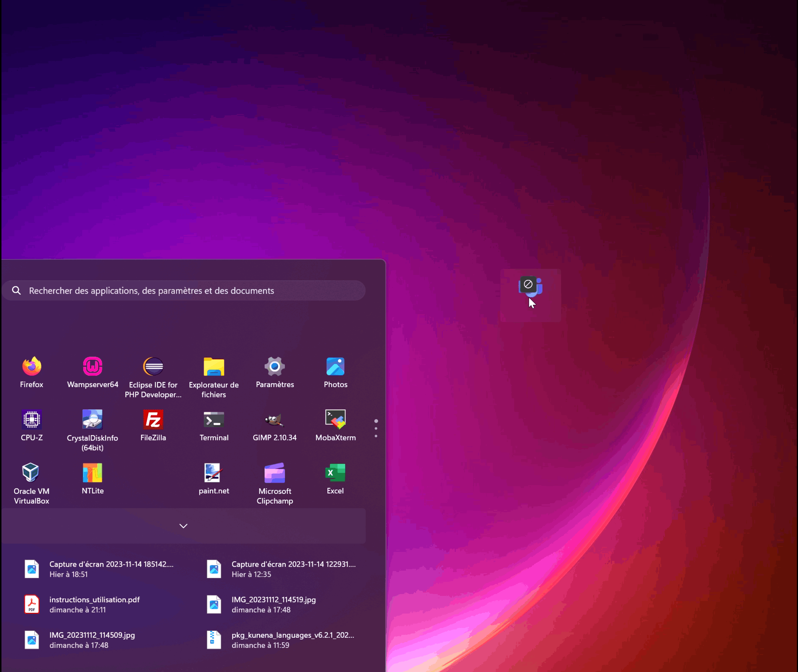Click image icon of IMG_20231112_114519
This screenshot has height=672, width=798.
click(214, 605)
